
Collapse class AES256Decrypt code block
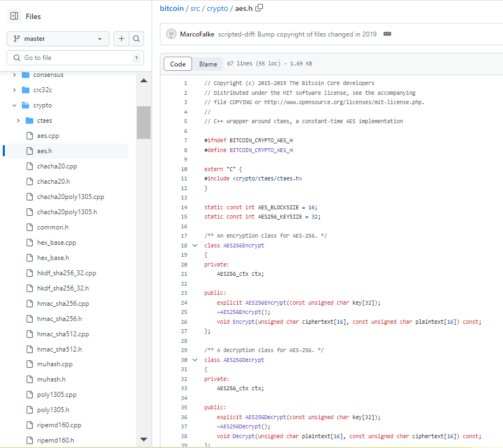(195, 360)
